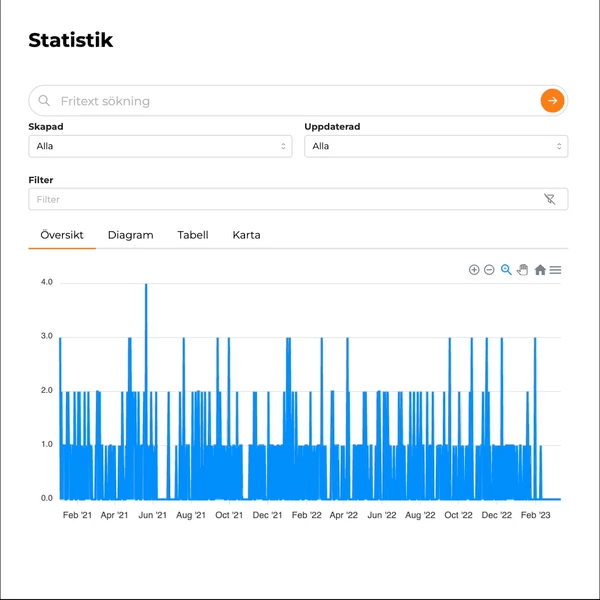The width and height of the screenshot is (600, 600).
Task: Activate selection zoom magnifier tool
Action: pos(506,270)
